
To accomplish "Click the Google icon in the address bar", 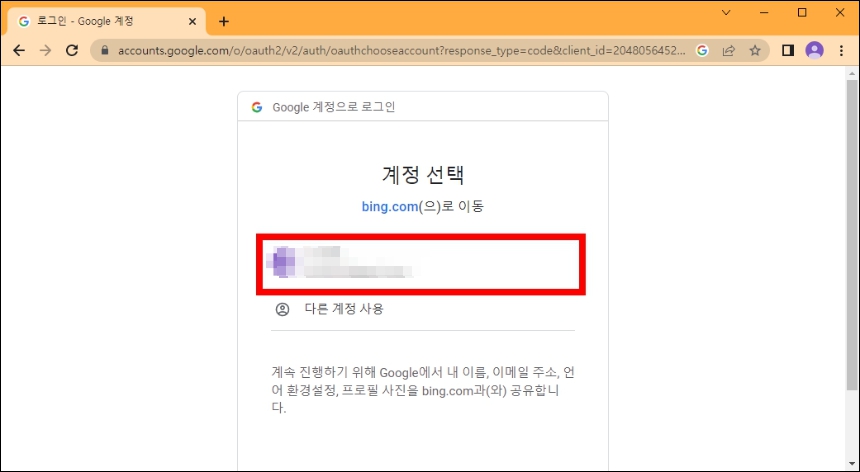I will (702, 51).
